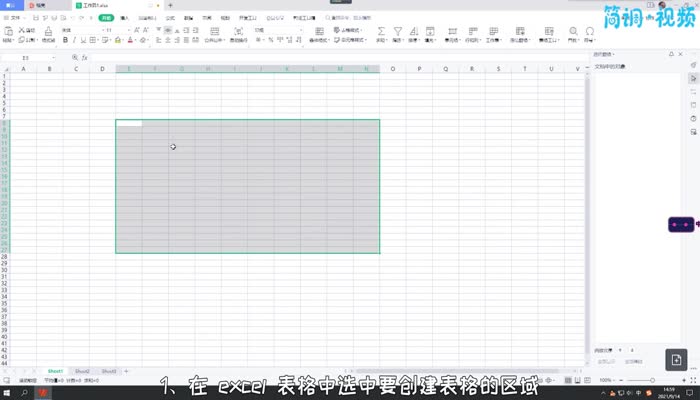This screenshot has height=400, width=700.
Task: Add a new sheet with plus button
Action: (126, 371)
